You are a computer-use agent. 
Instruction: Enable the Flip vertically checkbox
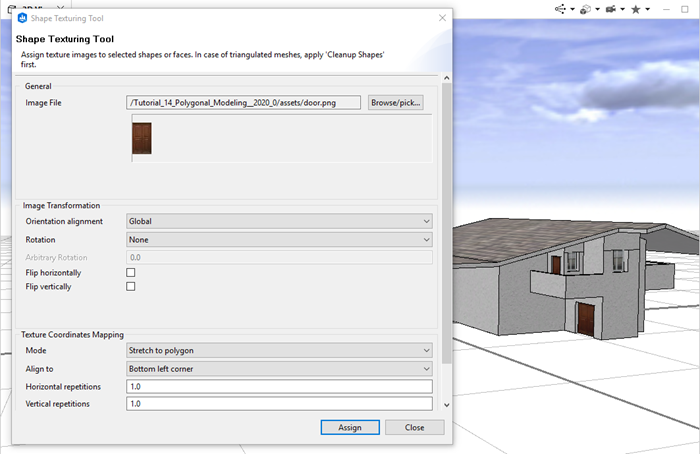(x=131, y=287)
